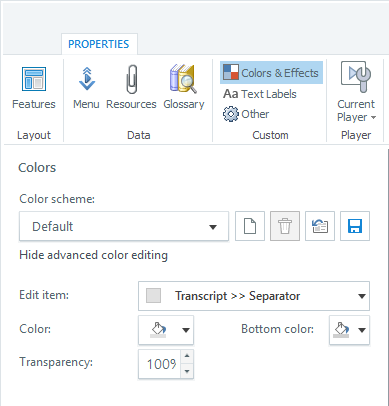The image size is (389, 406).
Task: Click the Bottom color: label
Action: 277,329
